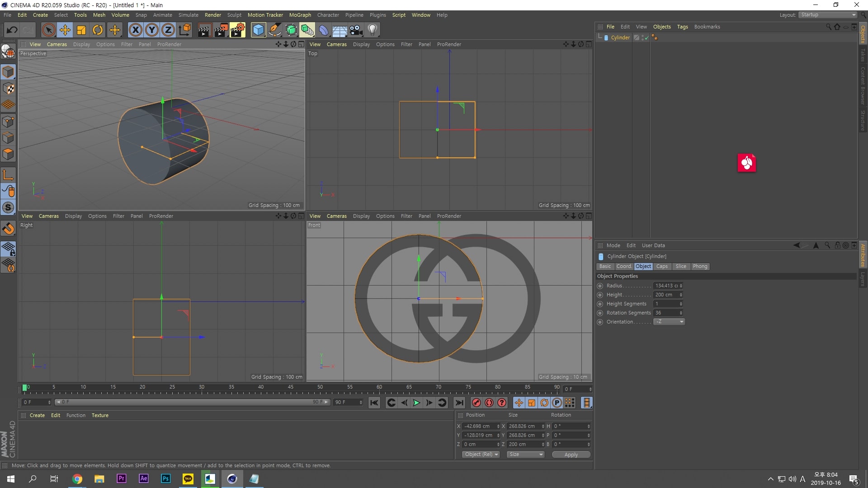Viewport: 868px width, 488px height.
Task: Toggle Cylinder enable checkmark
Action: (x=646, y=38)
